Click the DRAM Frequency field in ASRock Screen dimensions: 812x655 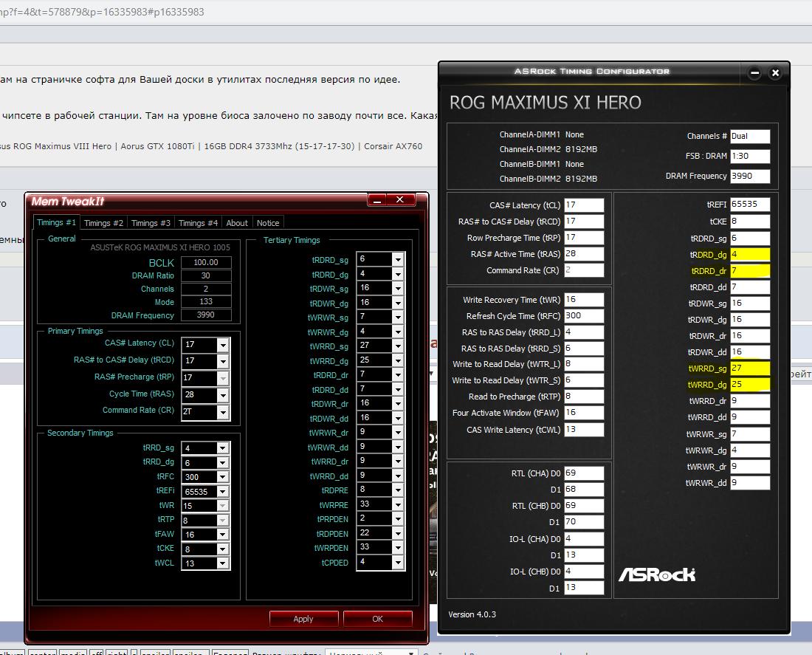click(750, 176)
